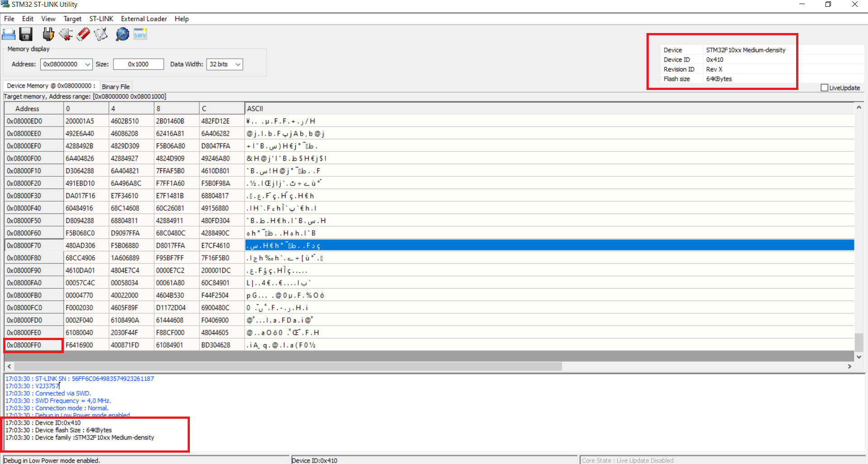This screenshot has width=868, height=464.
Task: Open the Data Width dropdown
Action: (238, 64)
